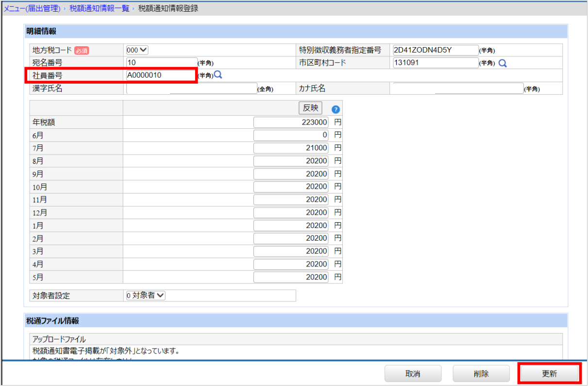The height and width of the screenshot is (386, 588).
Task: Open search icon beside 市区町村コード field
Action: click(503, 63)
